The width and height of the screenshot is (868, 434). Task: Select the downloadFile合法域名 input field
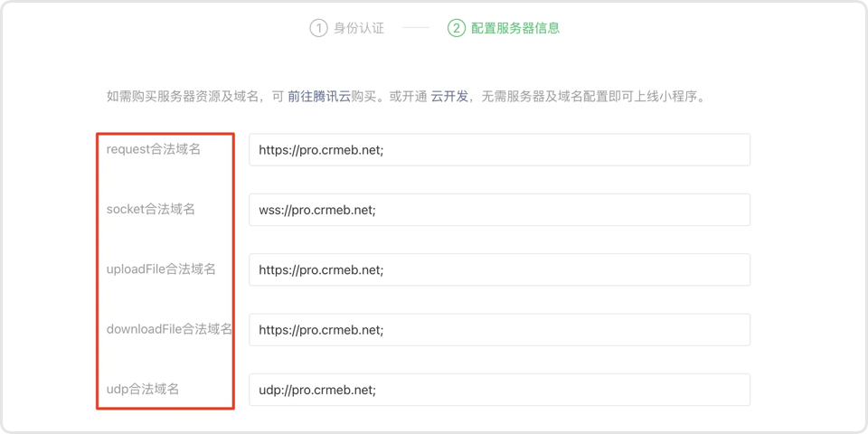[499, 330]
